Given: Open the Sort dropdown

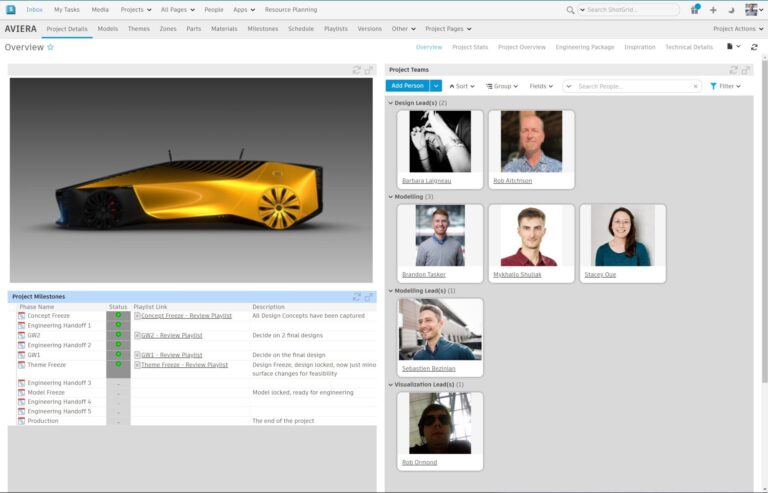Looking at the screenshot, I should (x=462, y=86).
